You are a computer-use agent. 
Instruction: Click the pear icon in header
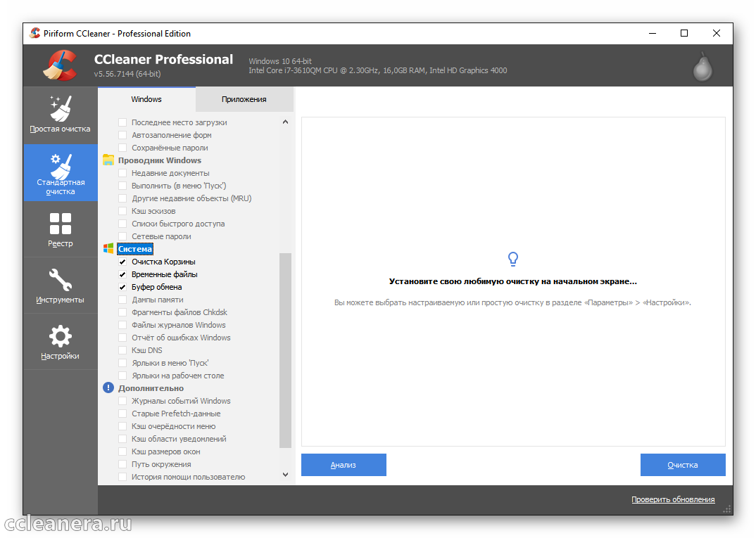tap(702, 66)
